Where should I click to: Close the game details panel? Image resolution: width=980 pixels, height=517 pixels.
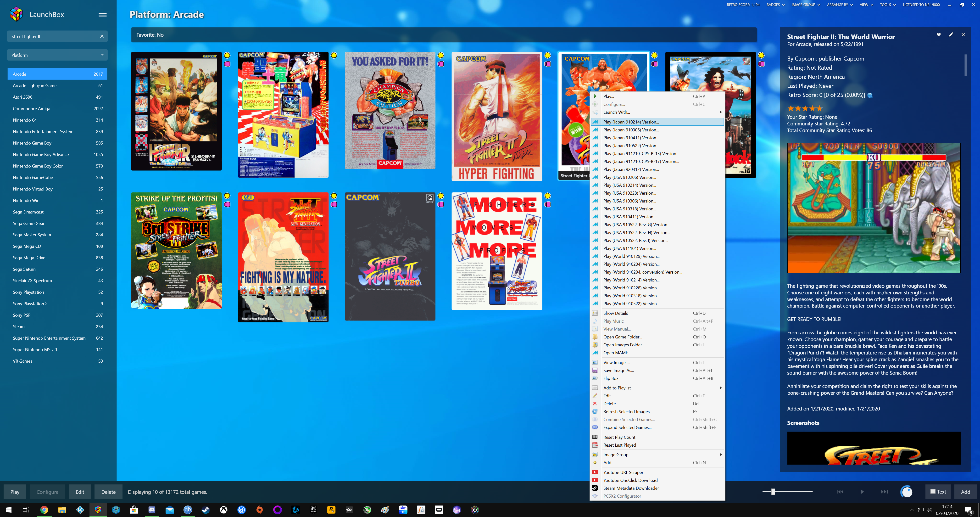click(963, 35)
